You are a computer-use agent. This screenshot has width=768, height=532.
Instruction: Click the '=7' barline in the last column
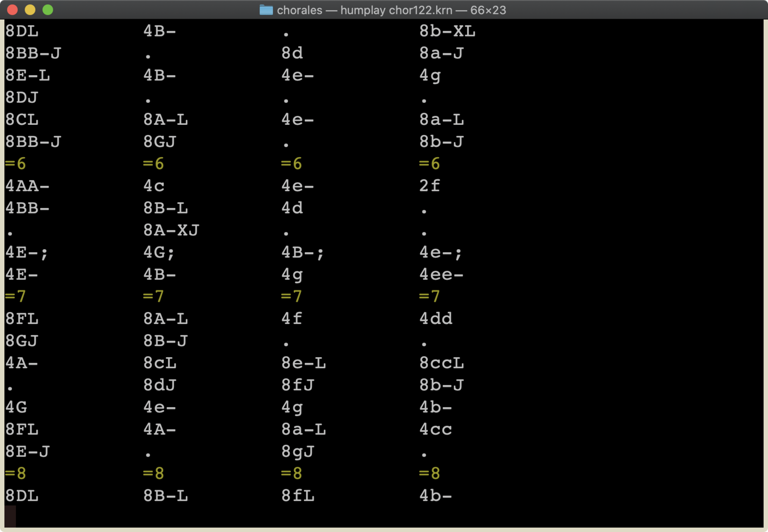coord(429,296)
